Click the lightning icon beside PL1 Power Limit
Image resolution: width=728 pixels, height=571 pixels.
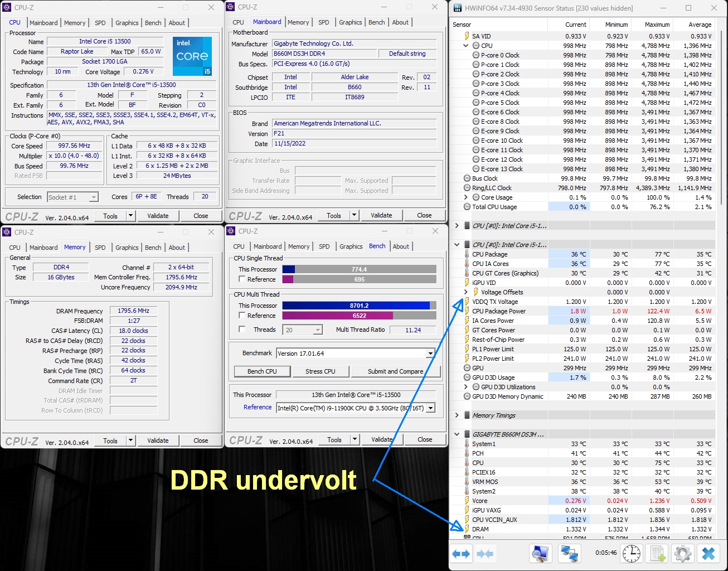click(x=467, y=349)
